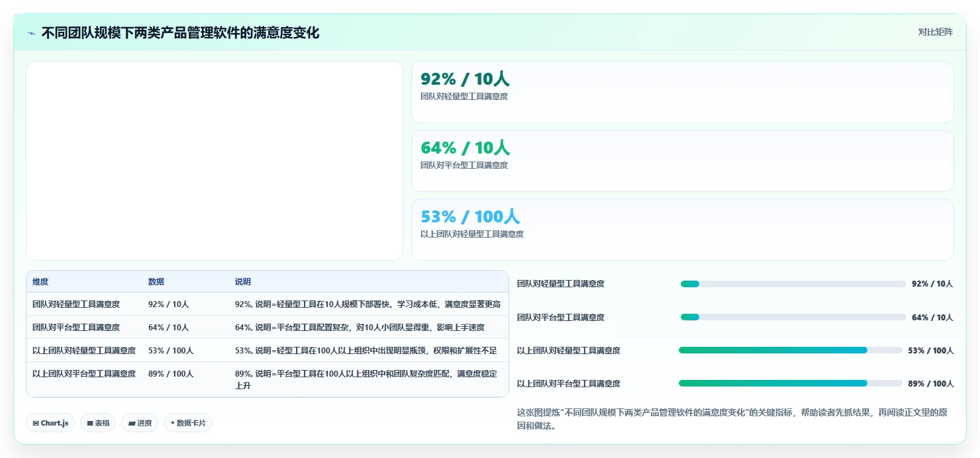Click progress bar for 以上团队对平台型工具满意度
Viewport: 980px width, 458px height.
coord(791,383)
